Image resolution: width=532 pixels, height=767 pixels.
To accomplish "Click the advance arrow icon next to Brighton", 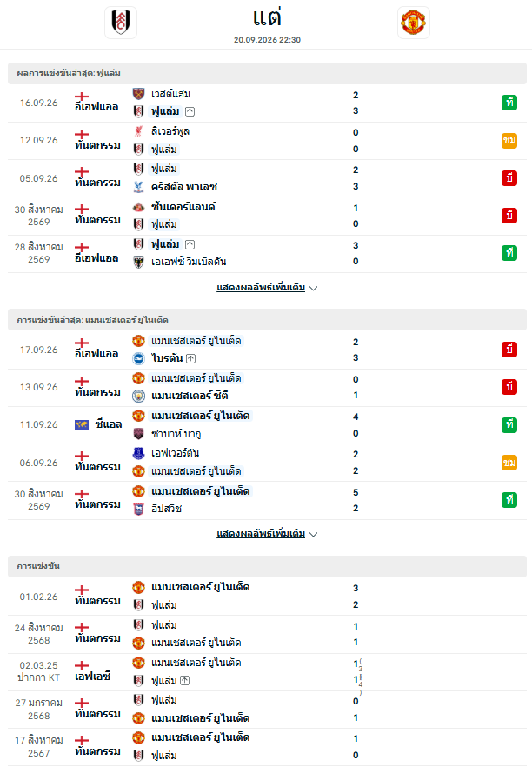I will click(190, 358).
